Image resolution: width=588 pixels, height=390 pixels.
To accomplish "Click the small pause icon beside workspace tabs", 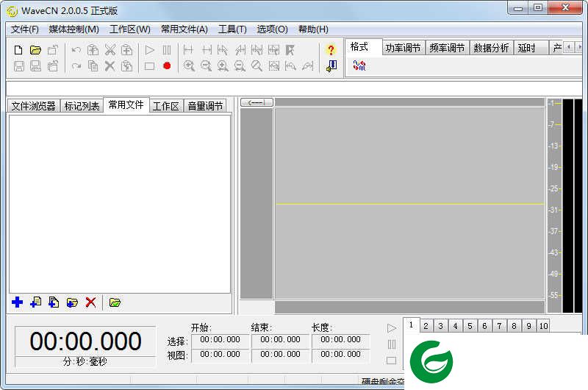I will click(x=392, y=344).
